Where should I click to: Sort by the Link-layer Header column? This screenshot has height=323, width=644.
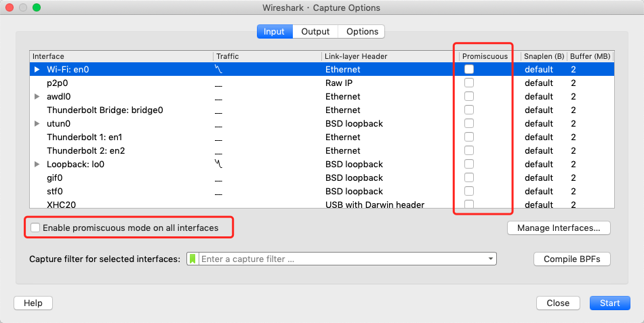tap(390, 56)
